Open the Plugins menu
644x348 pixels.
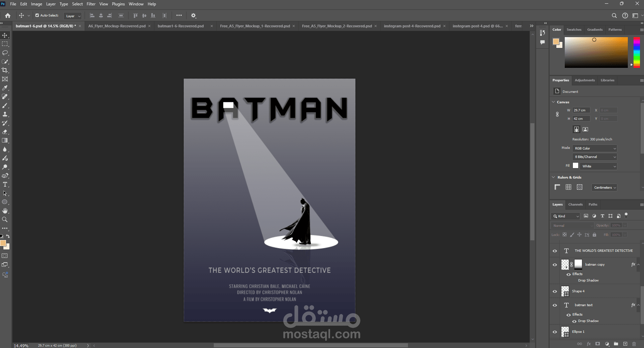(118, 4)
